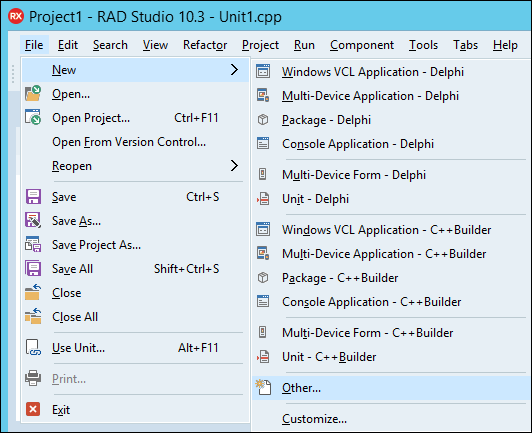This screenshot has width=532, height=433.
Task: Open the Project menu
Action: point(260,45)
